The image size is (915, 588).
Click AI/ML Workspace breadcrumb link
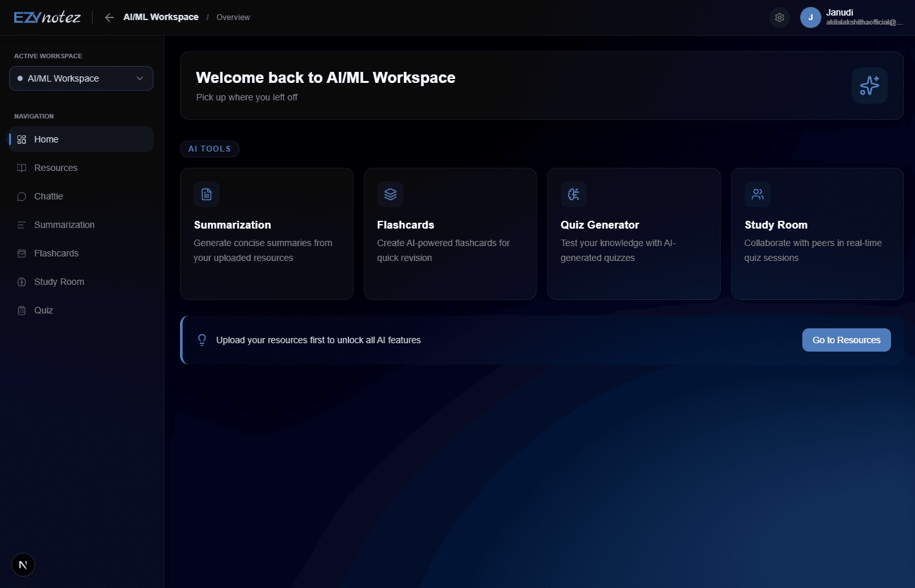pyautogui.click(x=161, y=17)
